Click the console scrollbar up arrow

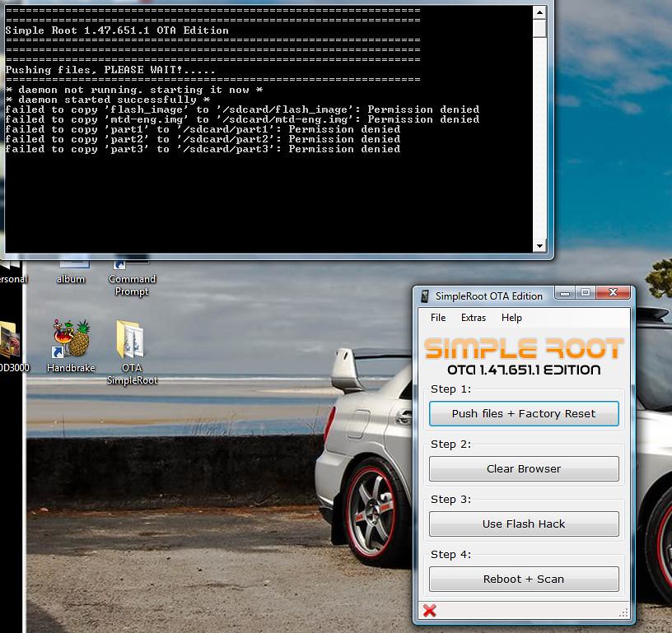(539, 12)
